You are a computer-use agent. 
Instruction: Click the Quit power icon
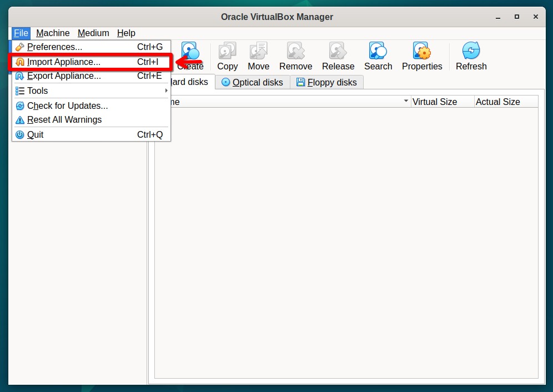pyautogui.click(x=20, y=135)
